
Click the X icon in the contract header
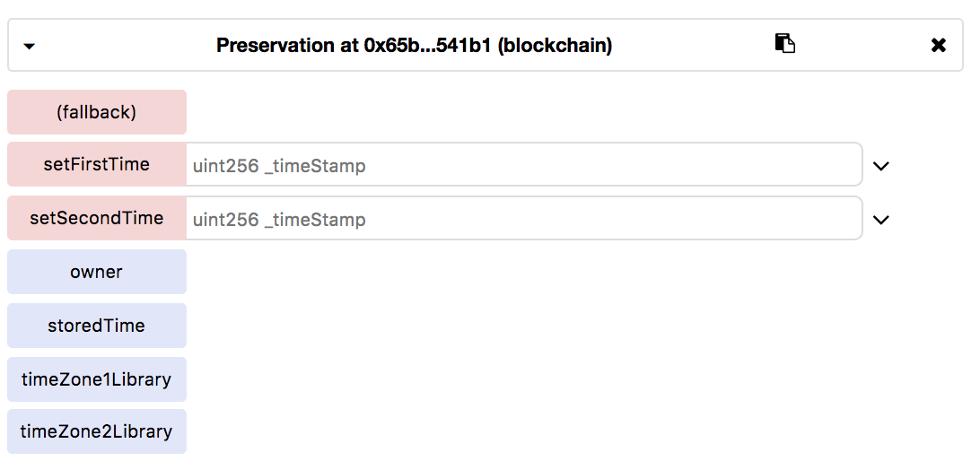pyautogui.click(x=938, y=45)
